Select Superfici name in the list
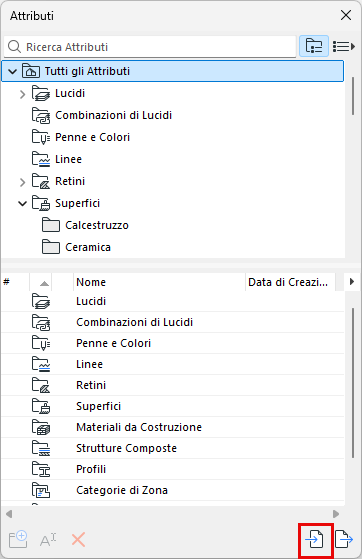 (x=98, y=406)
